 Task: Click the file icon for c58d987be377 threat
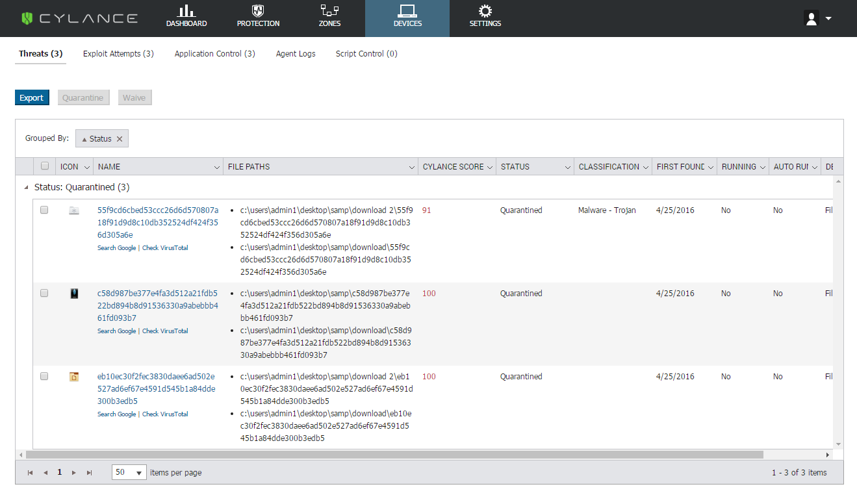74,294
